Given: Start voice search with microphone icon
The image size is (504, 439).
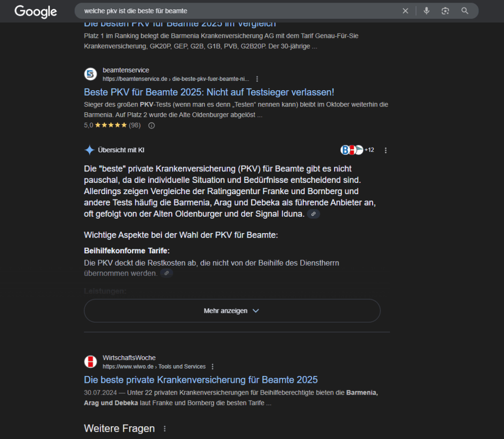Looking at the screenshot, I should [426, 11].
